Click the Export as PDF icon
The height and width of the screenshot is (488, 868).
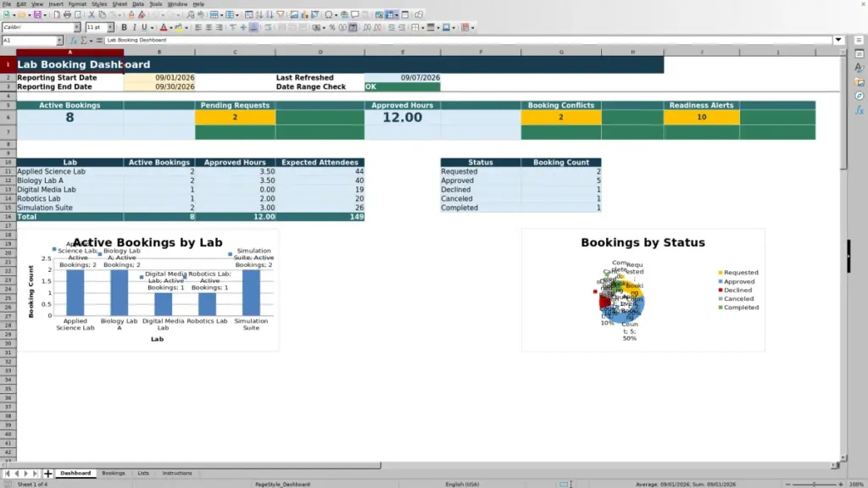pos(57,15)
